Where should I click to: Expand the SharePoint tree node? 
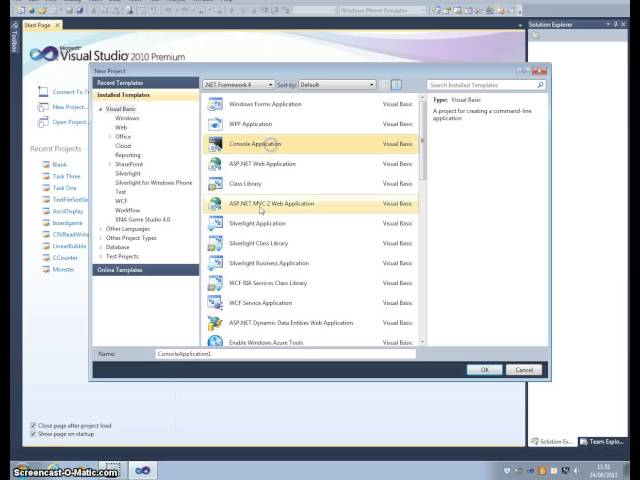coord(110,164)
